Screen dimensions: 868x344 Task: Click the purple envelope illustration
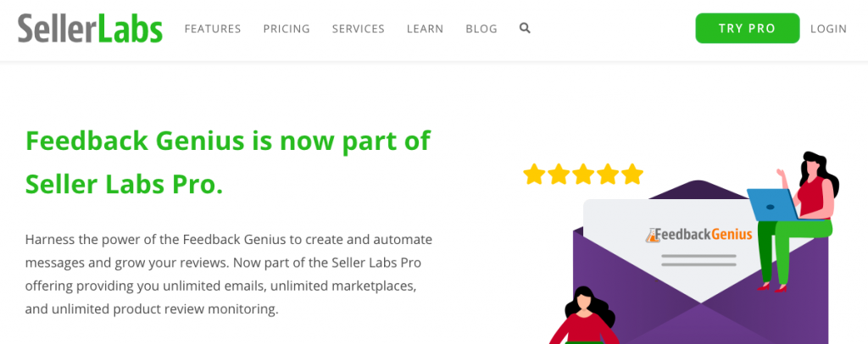tap(700, 265)
